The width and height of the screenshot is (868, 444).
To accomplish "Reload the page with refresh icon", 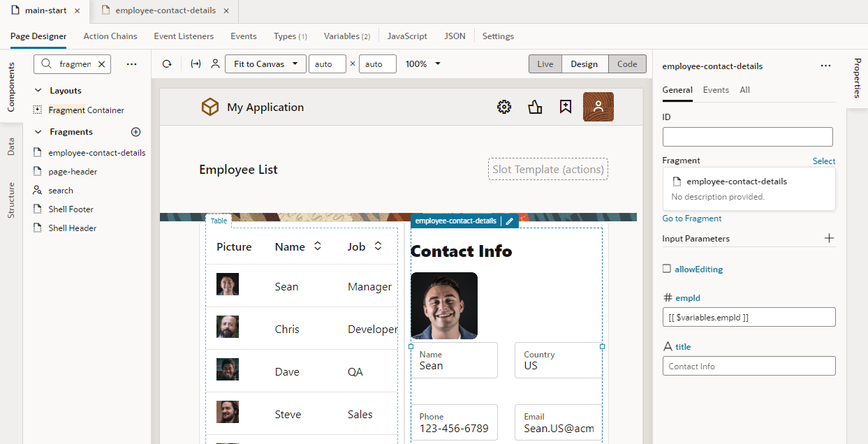I will point(167,64).
